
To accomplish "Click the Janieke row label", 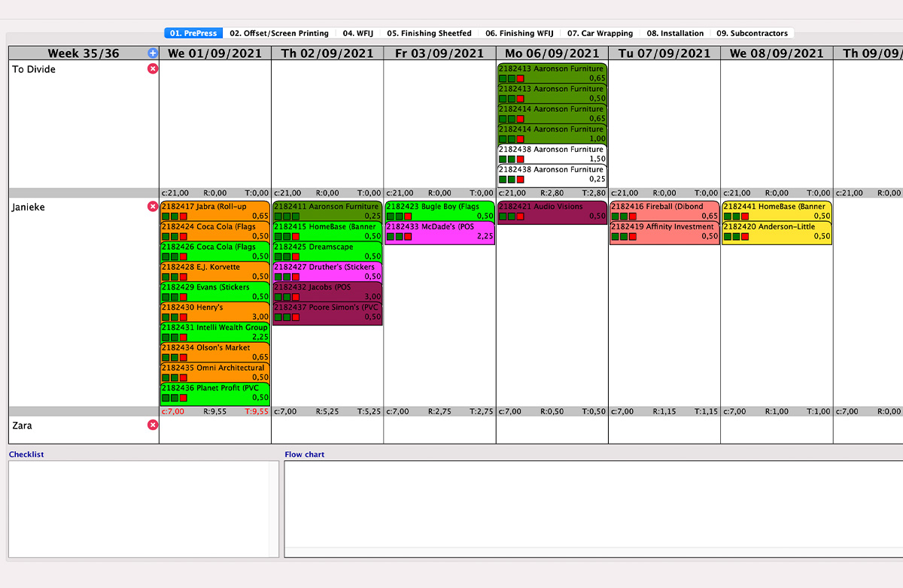I will 29,207.
